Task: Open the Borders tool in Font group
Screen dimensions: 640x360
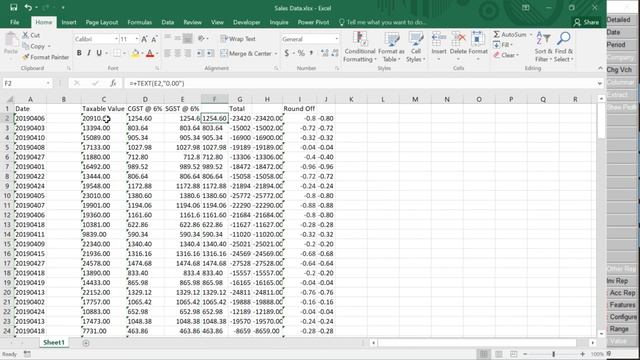Action: coord(117,53)
